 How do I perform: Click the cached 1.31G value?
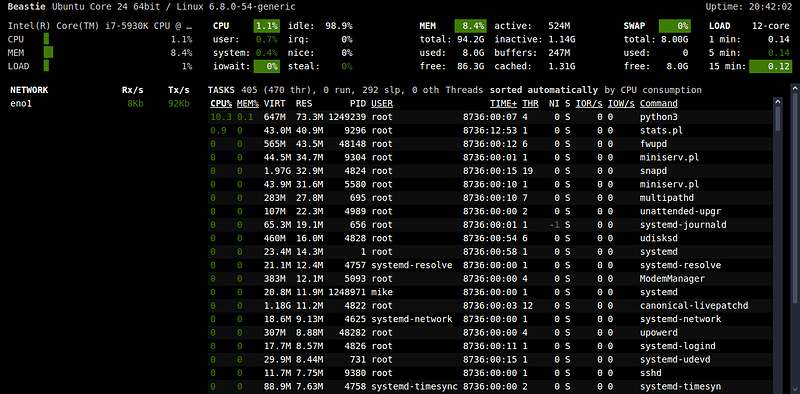[x=562, y=66]
